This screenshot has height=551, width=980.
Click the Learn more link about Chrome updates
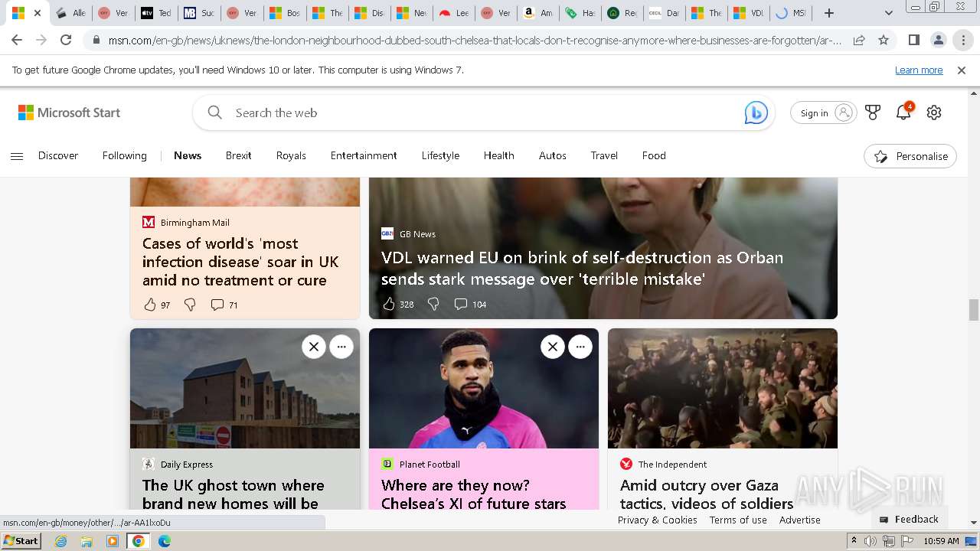919,70
